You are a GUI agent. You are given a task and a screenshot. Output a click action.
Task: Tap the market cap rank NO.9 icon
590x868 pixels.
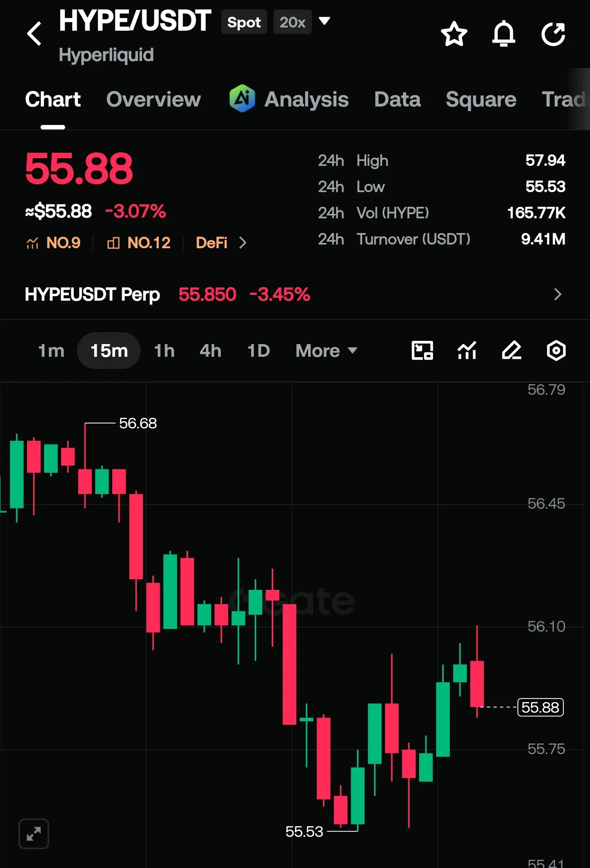coord(32,243)
